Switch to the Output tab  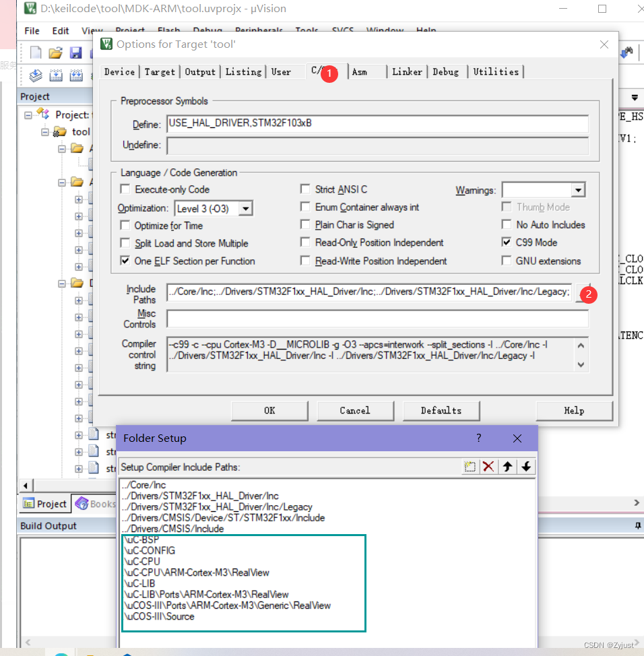pos(200,71)
